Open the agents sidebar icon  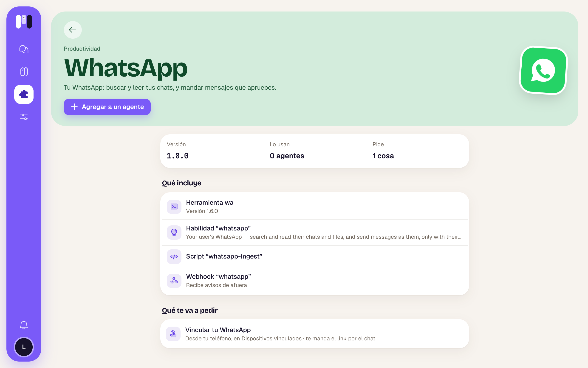click(24, 72)
